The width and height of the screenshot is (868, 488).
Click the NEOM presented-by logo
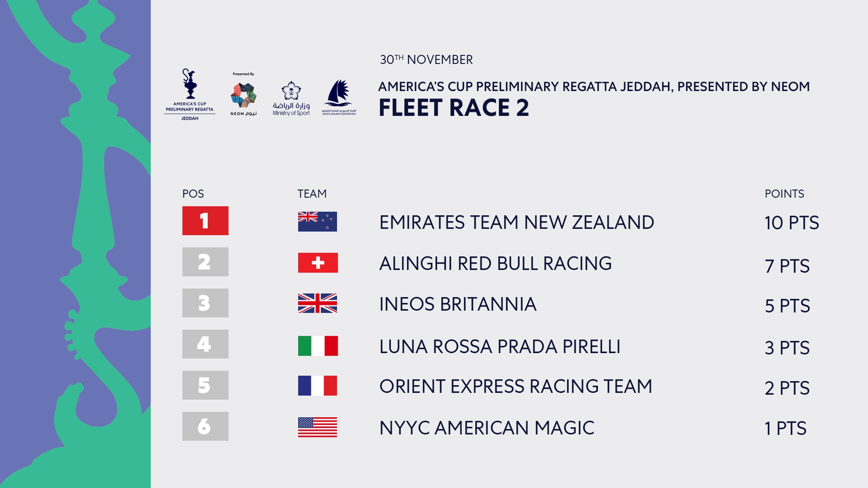click(243, 94)
